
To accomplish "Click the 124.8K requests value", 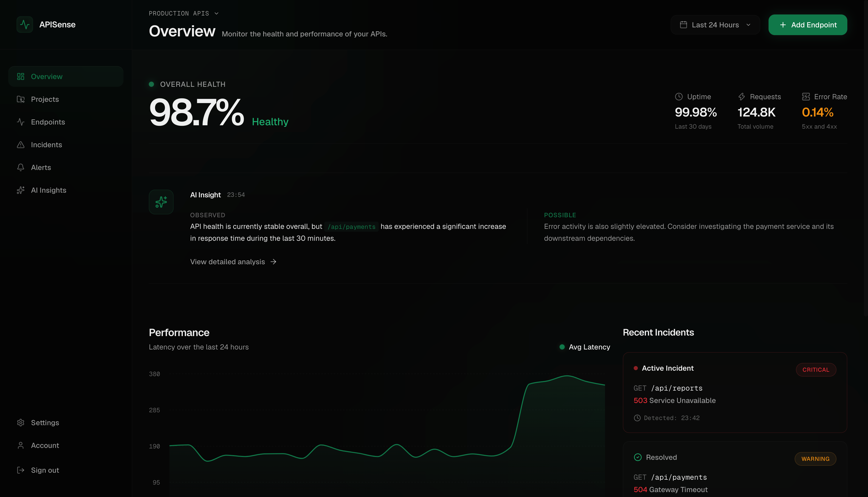I will [756, 112].
